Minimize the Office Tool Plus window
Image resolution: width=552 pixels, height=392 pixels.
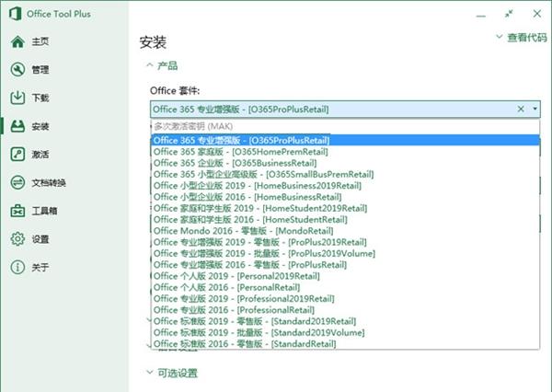[481, 15]
